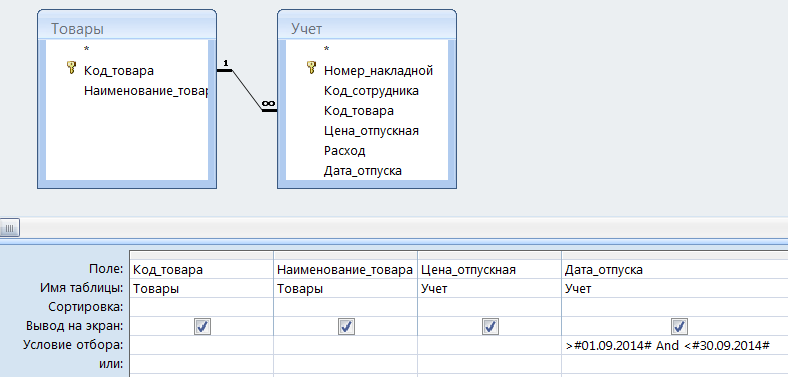Click the Поле cell containing Наименование_товара
This screenshot has height=377, width=788.
click(x=346, y=269)
